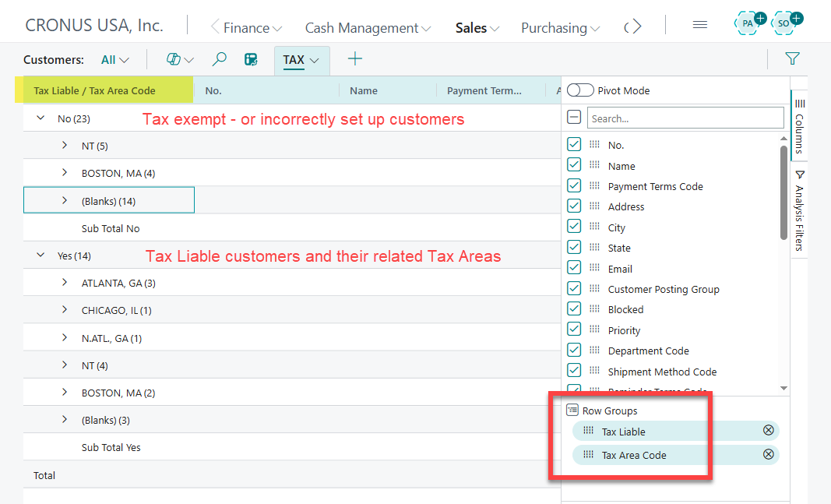Screen dimensions: 831x504
Task: Click the plus icon to add analysis tab
Action: coord(354,59)
